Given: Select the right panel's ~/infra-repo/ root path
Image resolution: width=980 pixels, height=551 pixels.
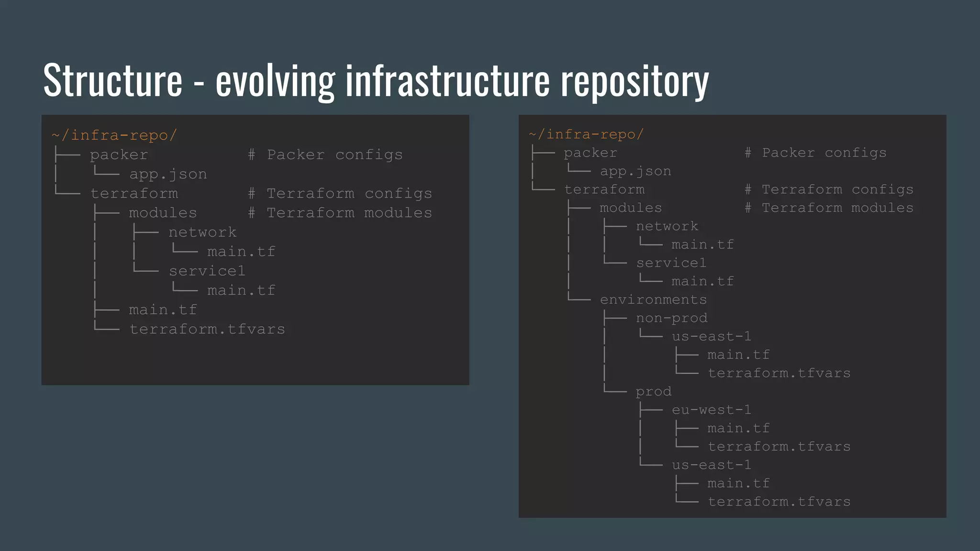Looking at the screenshot, I should [x=586, y=134].
